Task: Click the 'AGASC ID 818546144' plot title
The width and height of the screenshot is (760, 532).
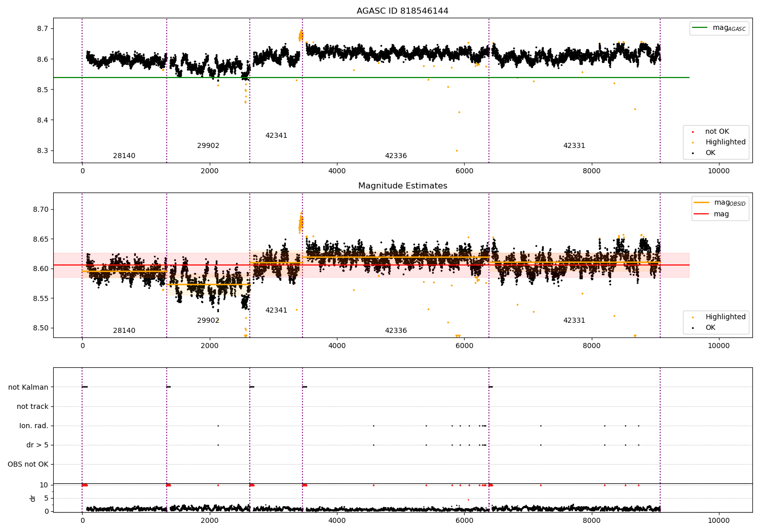Action: [402, 11]
